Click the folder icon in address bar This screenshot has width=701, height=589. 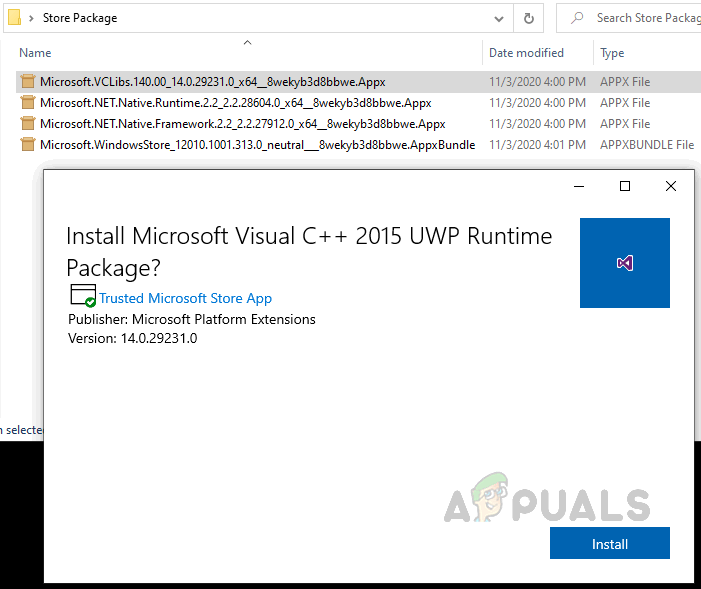click(14, 18)
